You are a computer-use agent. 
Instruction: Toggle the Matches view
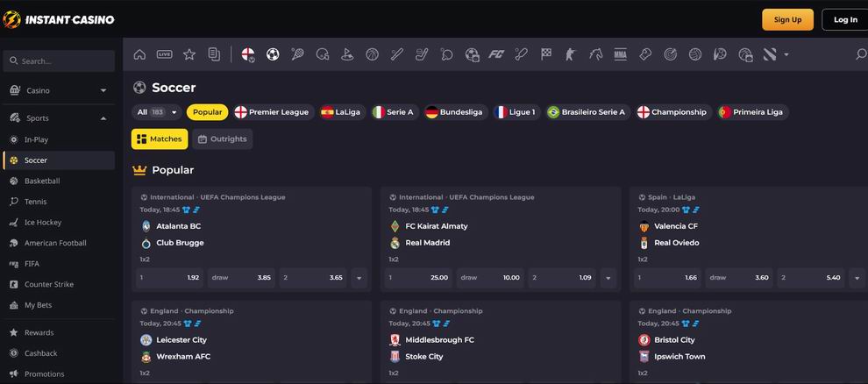coord(160,139)
